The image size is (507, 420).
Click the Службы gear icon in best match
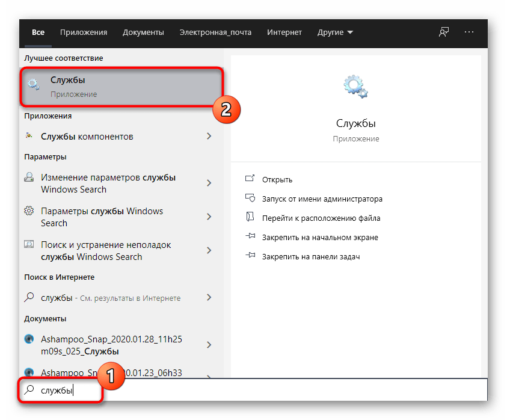pos(34,84)
